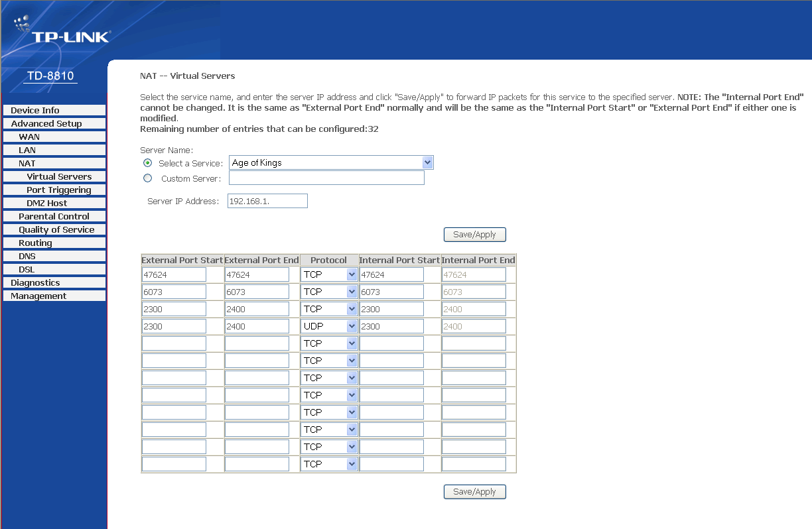Open protocol dropdown in the 47624 row
This screenshot has width=812, height=529.
click(330, 274)
